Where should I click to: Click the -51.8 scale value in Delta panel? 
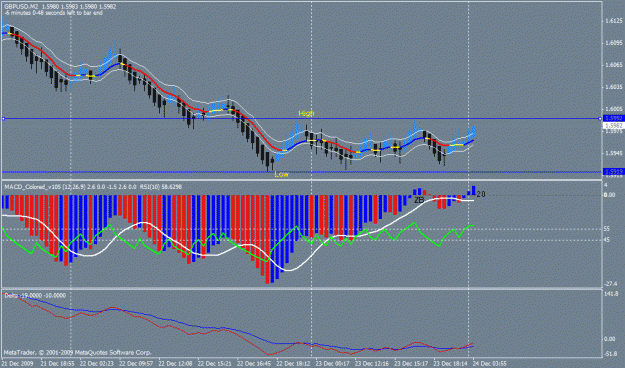pyautogui.click(x=610, y=353)
